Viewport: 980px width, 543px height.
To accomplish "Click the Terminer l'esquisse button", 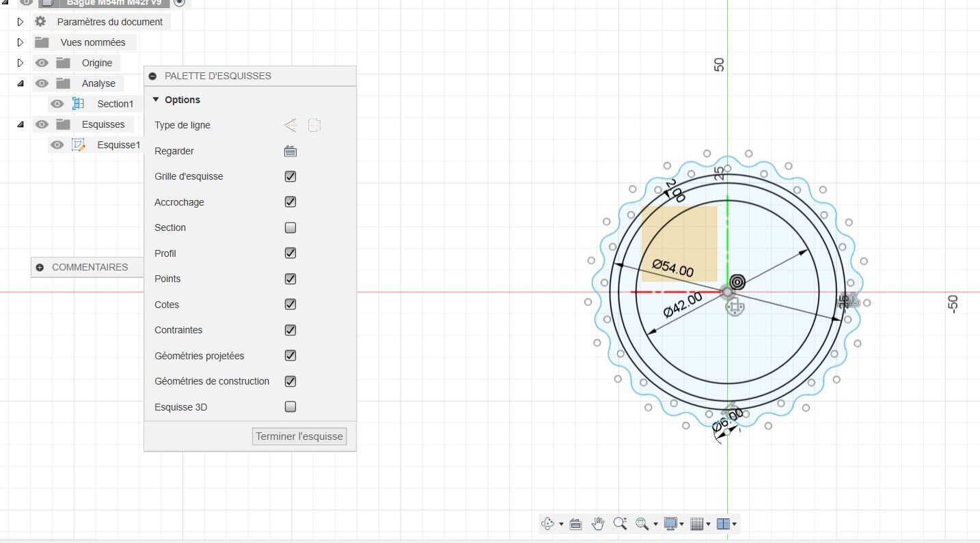I will (x=299, y=436).
